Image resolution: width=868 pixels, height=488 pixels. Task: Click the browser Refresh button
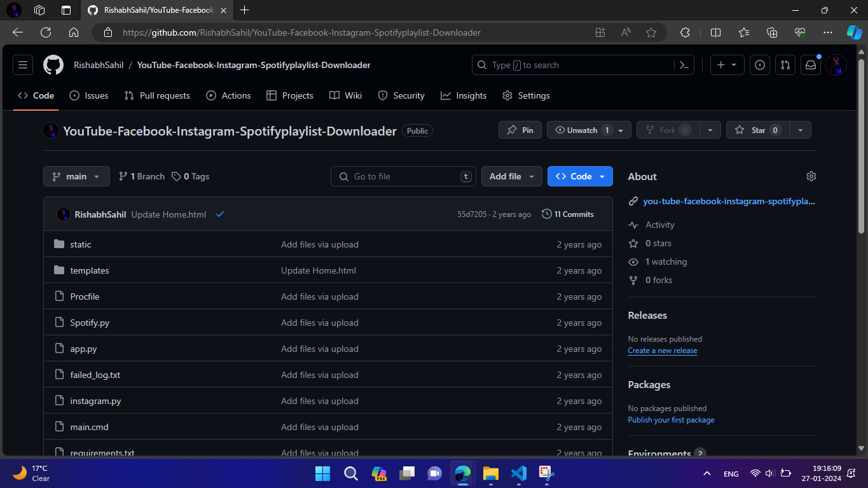pyautogui.click(x=46, y=32)
